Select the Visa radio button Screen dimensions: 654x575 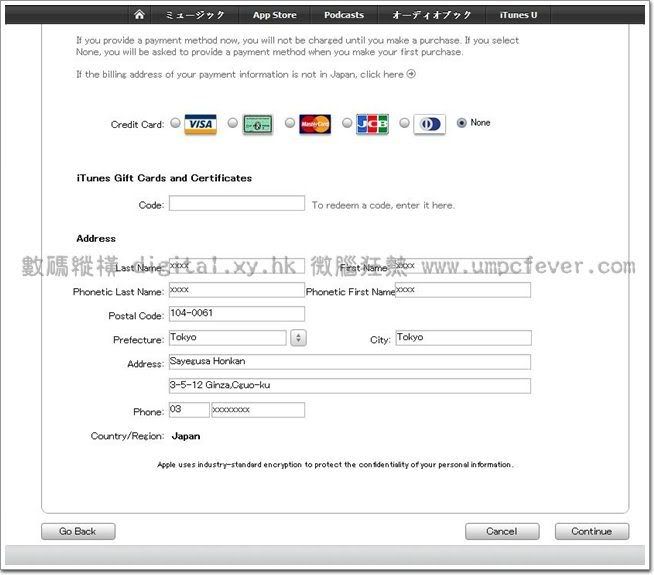tap(176, 123)
